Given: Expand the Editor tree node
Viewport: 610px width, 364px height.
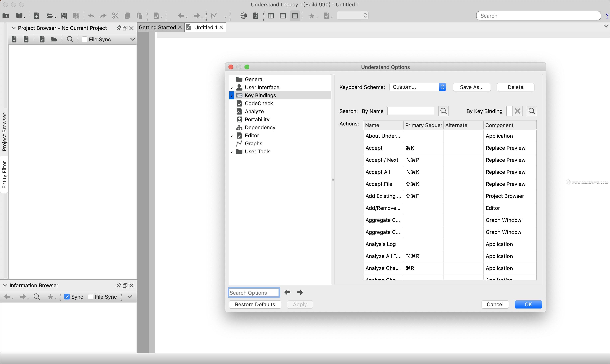Looking at the screenshot, I should pyautogui.click(x=231, y=136).
